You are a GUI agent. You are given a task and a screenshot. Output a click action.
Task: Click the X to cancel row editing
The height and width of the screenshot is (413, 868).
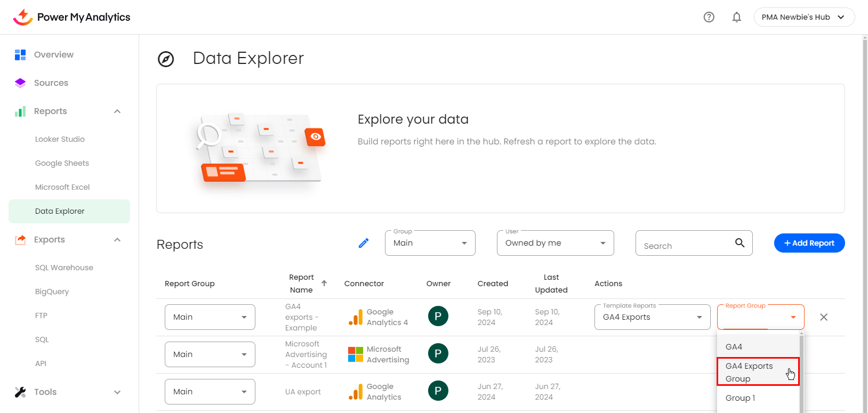pyautogui.click(x=823, y=317)
